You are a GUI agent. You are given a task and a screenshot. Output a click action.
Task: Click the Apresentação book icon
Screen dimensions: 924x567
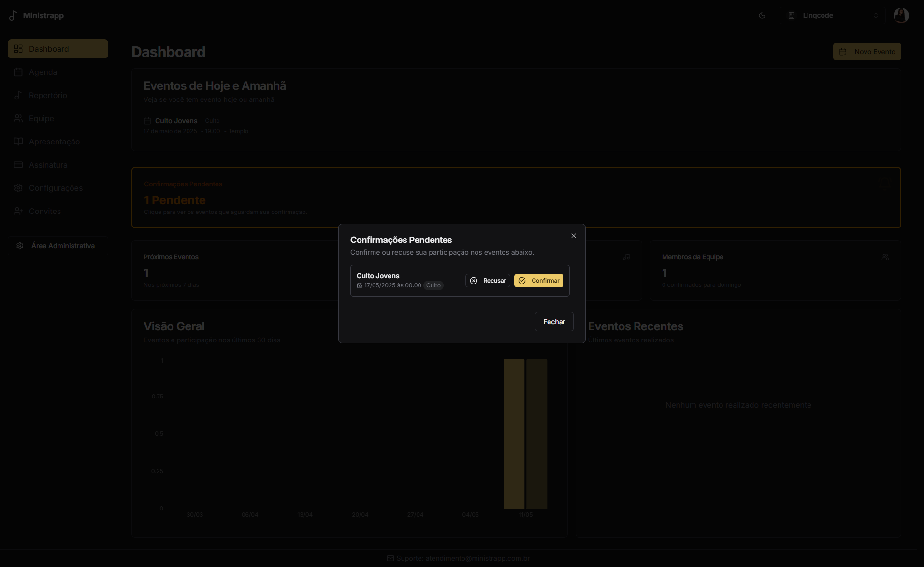tap(18, 142)
